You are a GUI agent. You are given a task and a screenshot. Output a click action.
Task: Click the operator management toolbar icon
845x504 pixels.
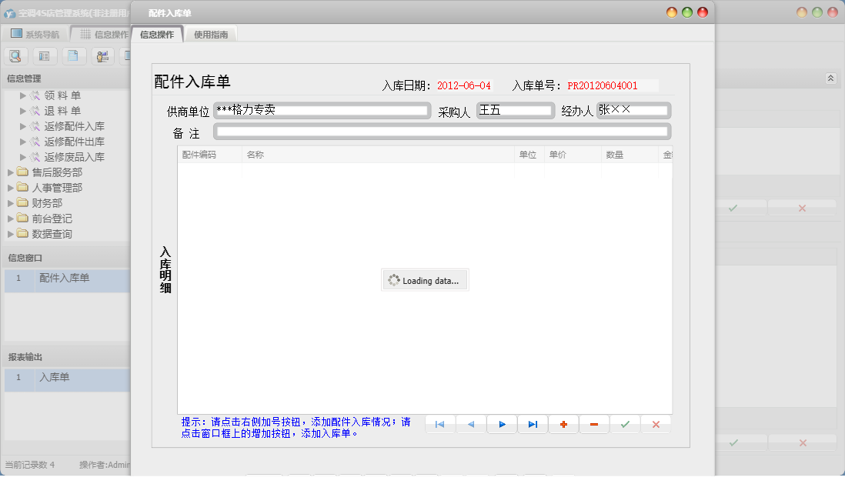click(x=101, y=55)
